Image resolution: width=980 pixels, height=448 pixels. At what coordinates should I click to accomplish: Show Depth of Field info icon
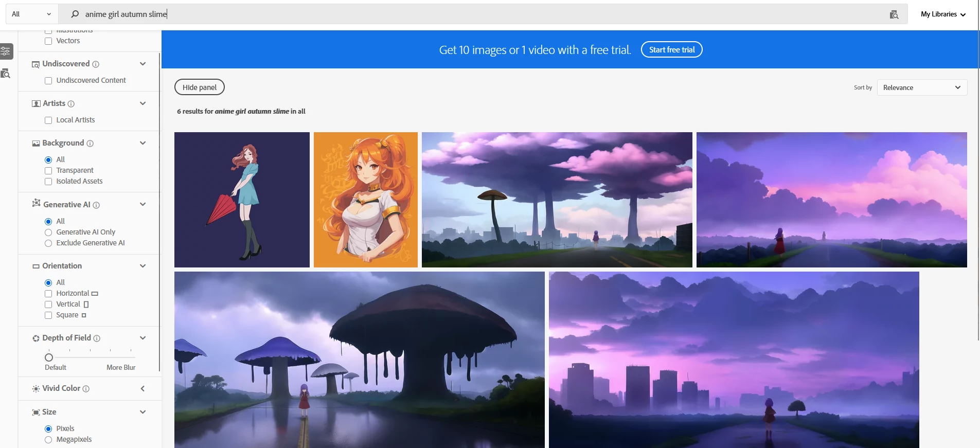tap(97, 338)
